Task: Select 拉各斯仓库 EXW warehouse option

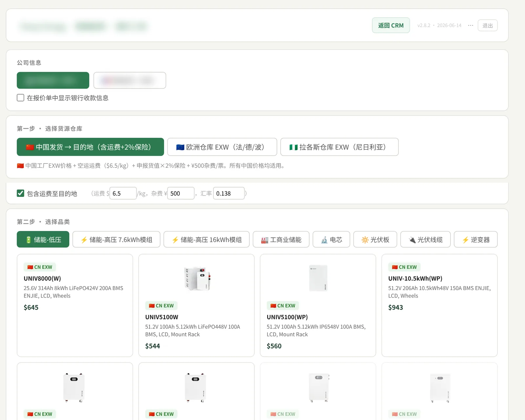Action: [x=340, y=147]
